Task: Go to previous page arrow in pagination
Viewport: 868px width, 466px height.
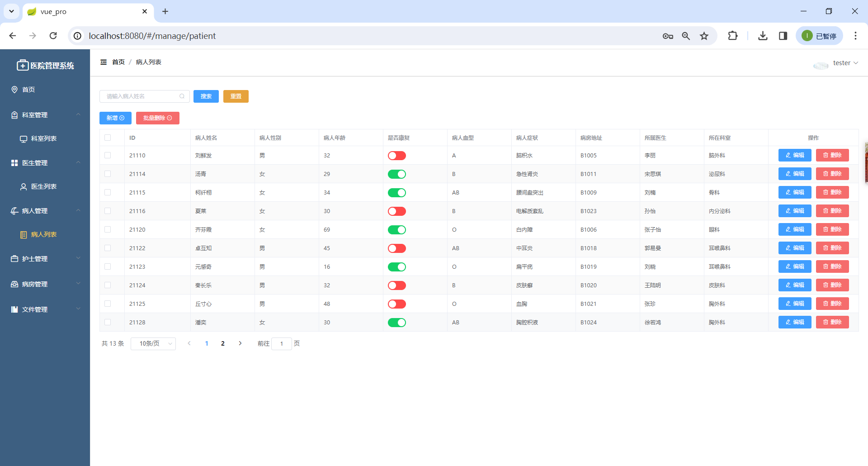Action: point(189,343)
